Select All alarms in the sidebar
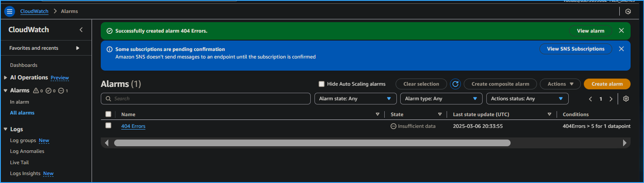 click(x=22, y=113)
